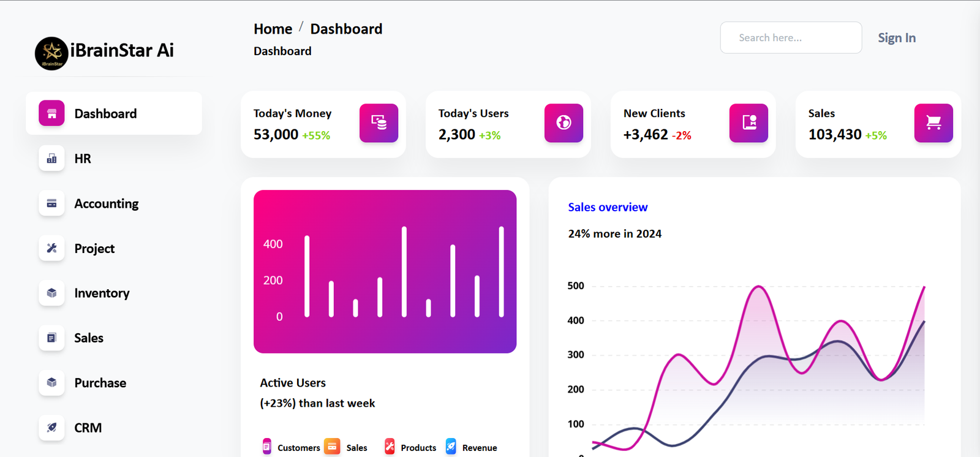Click the Project tools icon

point(51,248)
